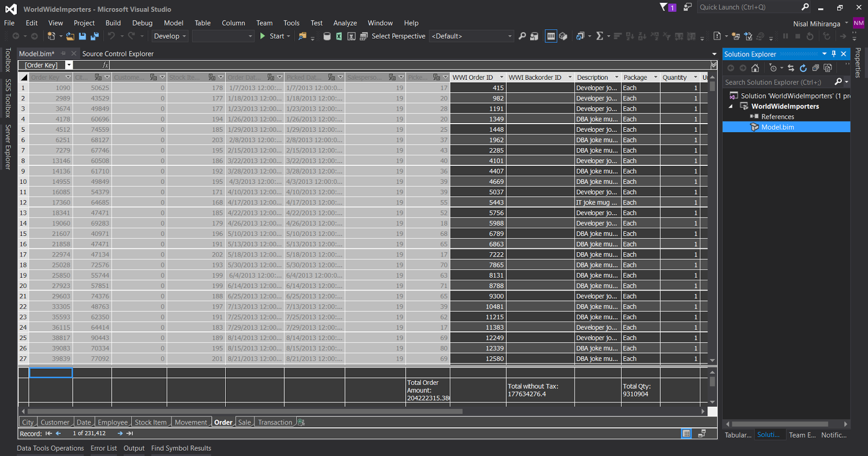Switch to diagram view toggle in status bar
Screen dimensions: 868x456
[701, 433]
